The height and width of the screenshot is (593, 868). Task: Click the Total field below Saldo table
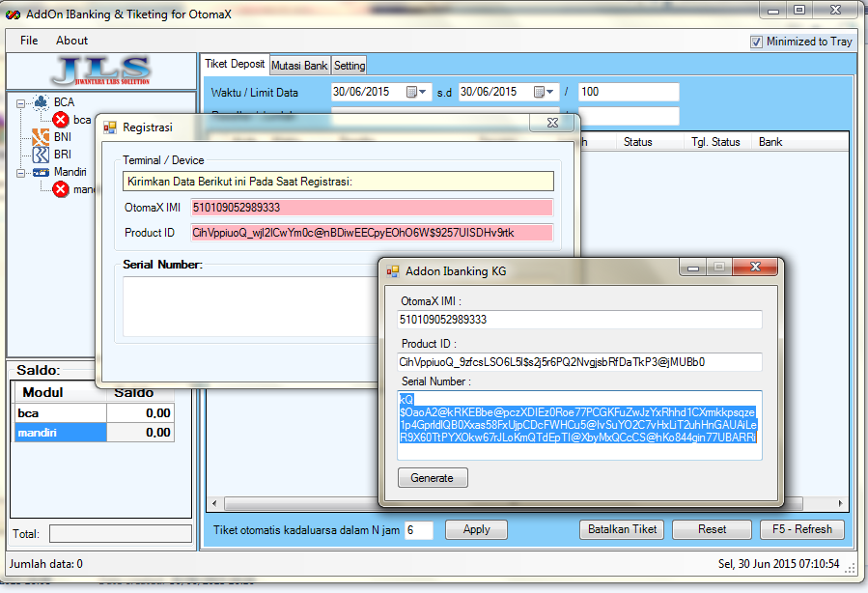point(121,534)
